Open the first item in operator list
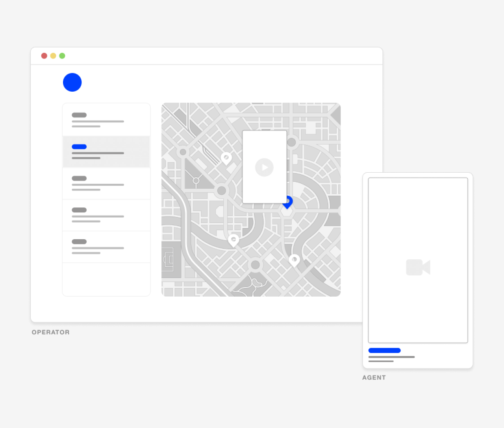The width and height of the screenshot is (504, 428). coord(106,120)
